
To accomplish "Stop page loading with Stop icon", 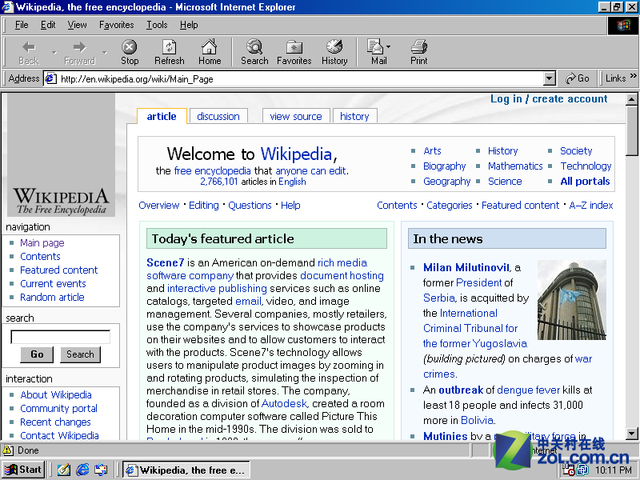I will point(130,52).
